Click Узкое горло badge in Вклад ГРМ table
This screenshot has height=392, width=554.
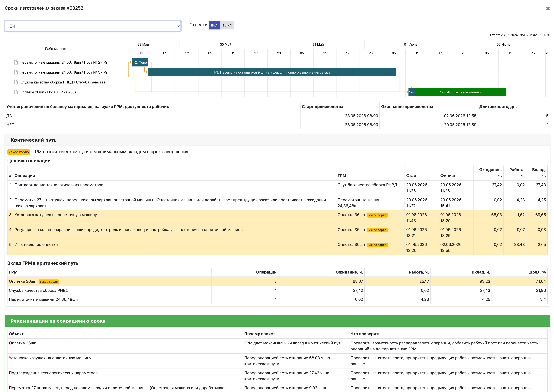point(49,282)
